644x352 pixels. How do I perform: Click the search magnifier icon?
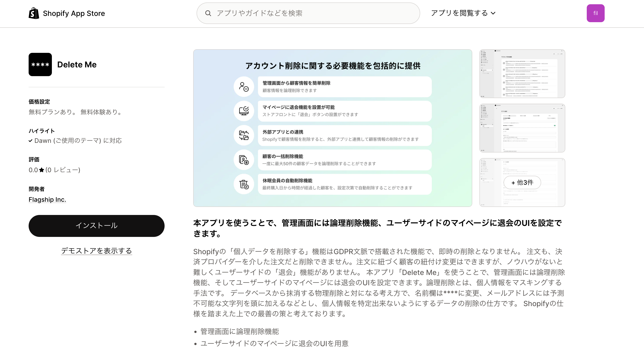pyautogui.click(x=208, y=13)
